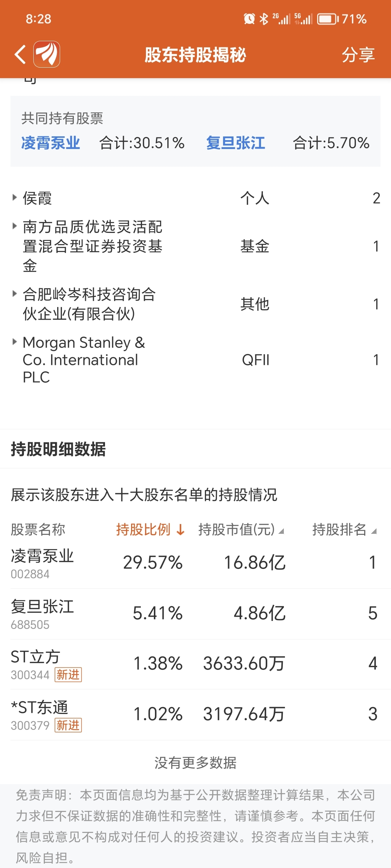This screenshot has height=868, width=391.
Task: Click the 持股比例 descending sort arrow
Action: 180,530
